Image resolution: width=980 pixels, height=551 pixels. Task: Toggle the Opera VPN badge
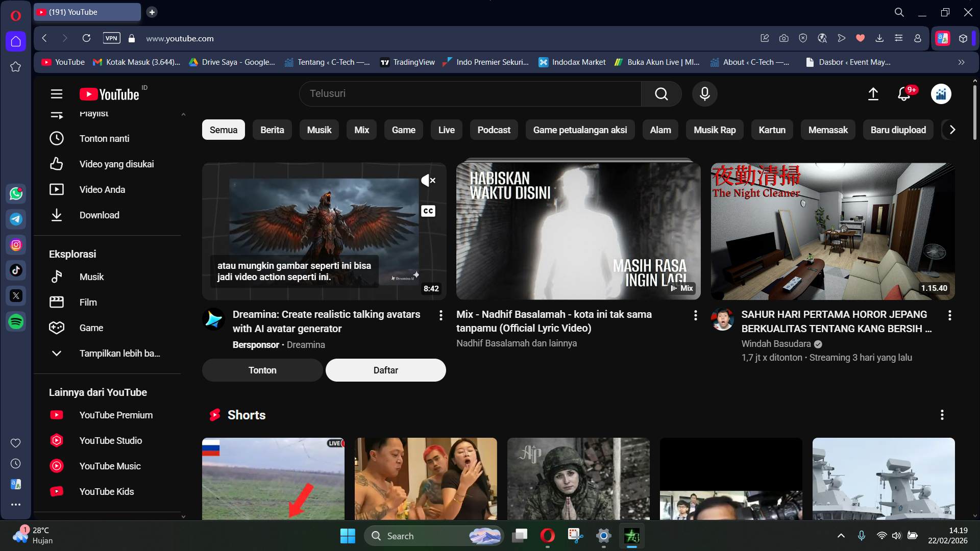[111, 38]
